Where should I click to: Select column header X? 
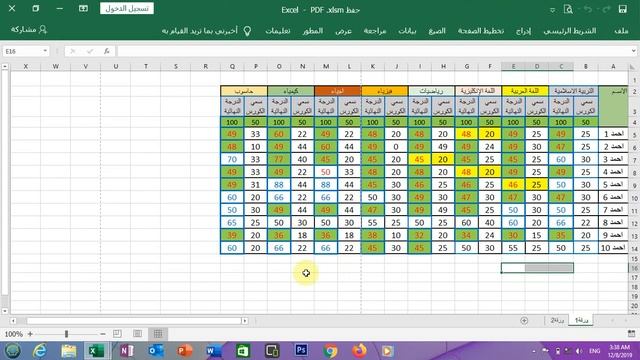26,66
